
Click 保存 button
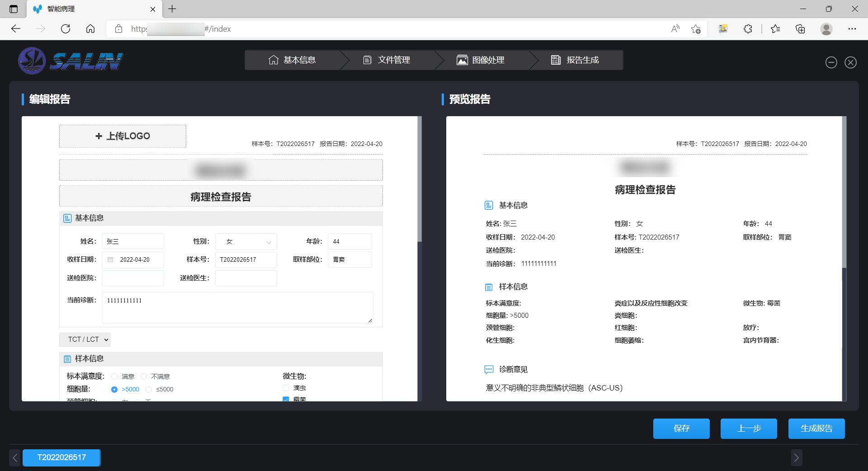tap(681, 429)
